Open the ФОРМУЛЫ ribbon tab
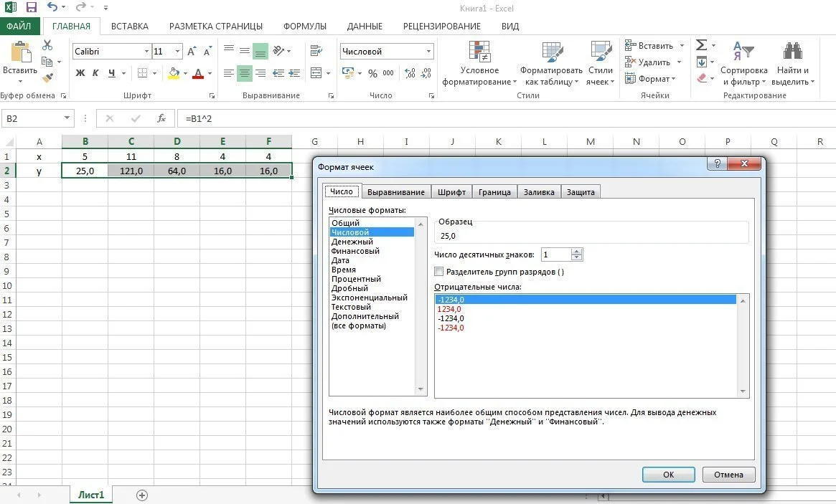836x504 pixels. tap(304, 26)
